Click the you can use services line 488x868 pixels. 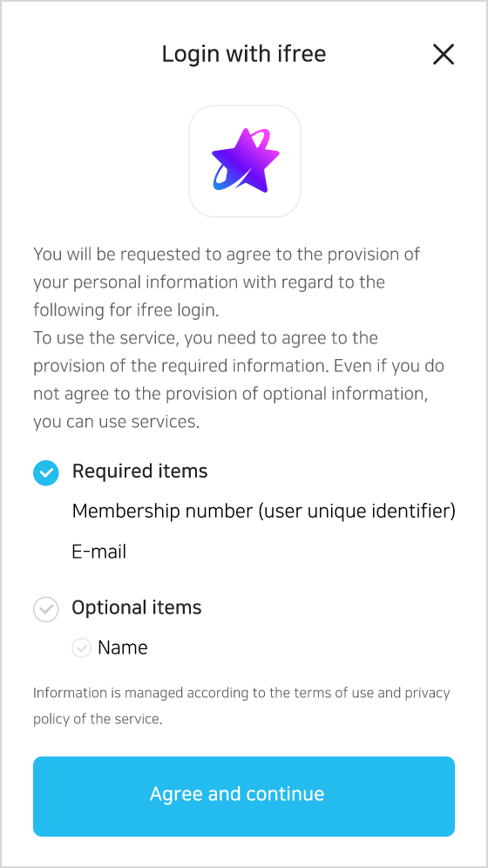coord(116,422)
